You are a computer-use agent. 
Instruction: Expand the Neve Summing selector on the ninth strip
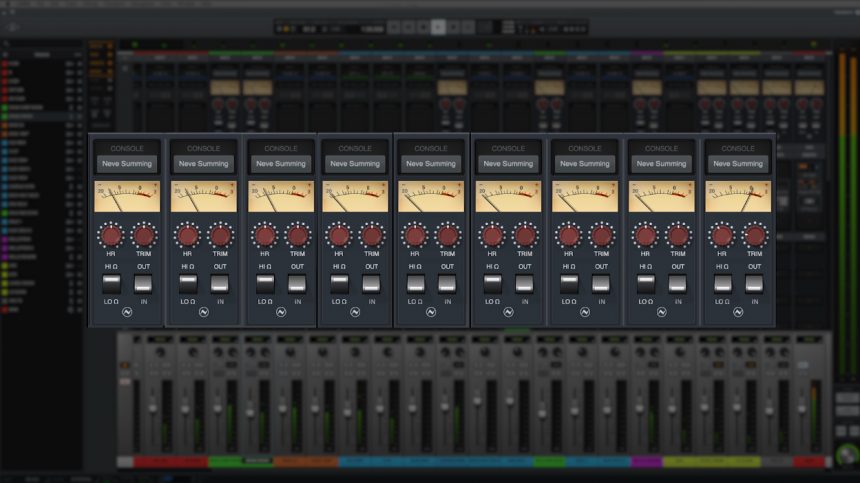click(738, 164)
